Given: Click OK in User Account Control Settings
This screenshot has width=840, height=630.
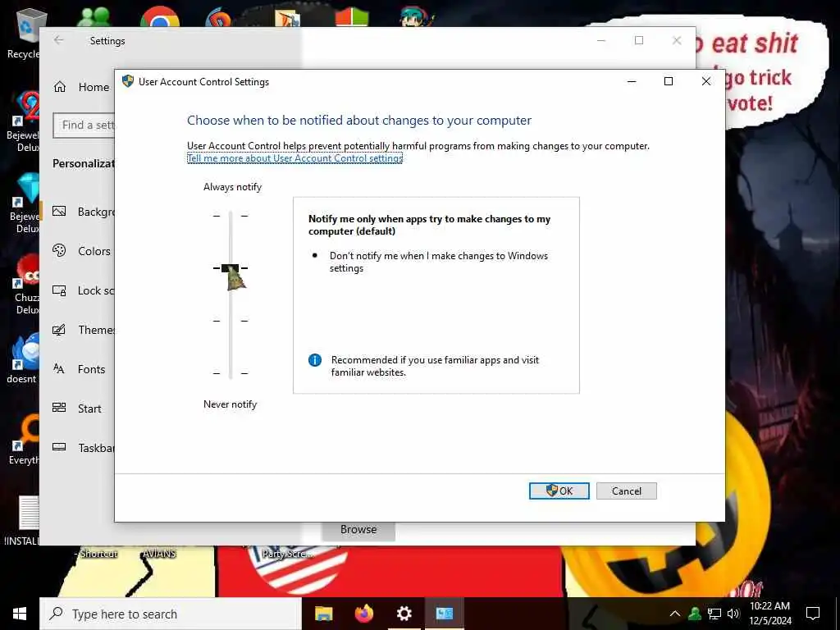Looking at the screenshot, I should click(x=559, y=491).
